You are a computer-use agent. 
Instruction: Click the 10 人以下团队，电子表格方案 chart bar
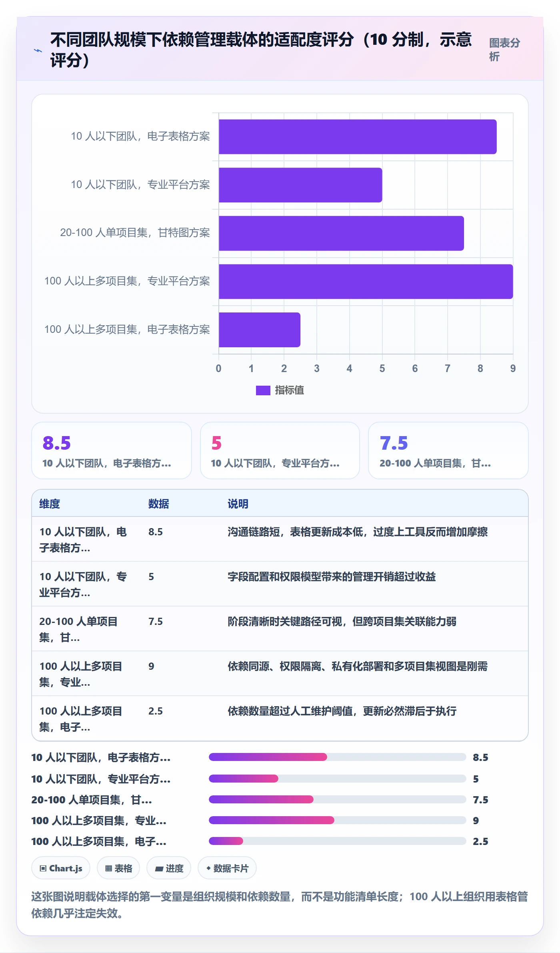tap(358, 137)
